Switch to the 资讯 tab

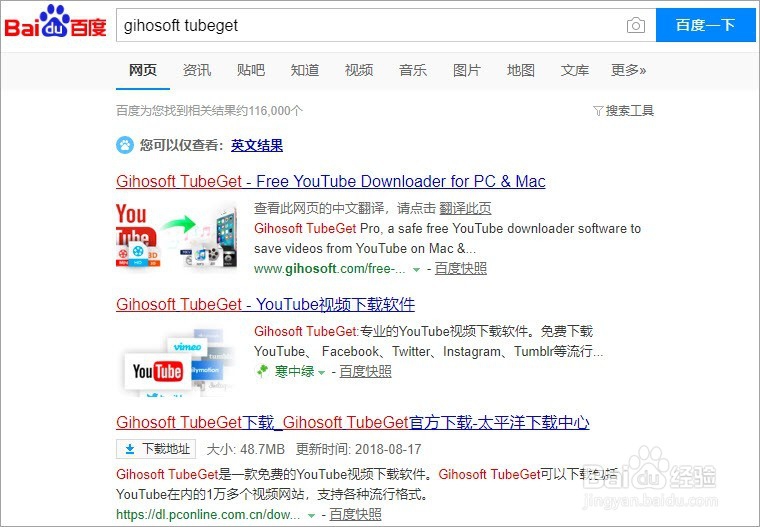click(197, 70)
